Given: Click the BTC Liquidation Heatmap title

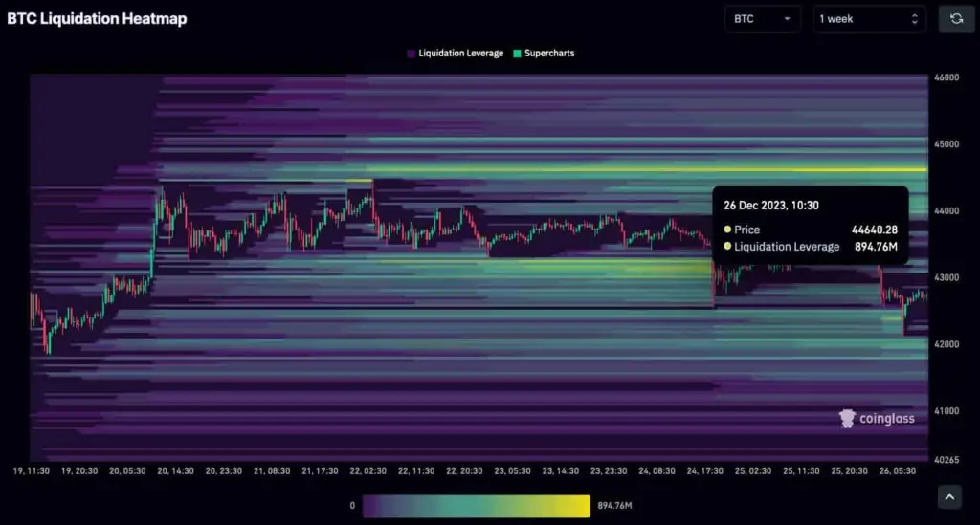Looking at the screenshot, I should pos(97,19).
